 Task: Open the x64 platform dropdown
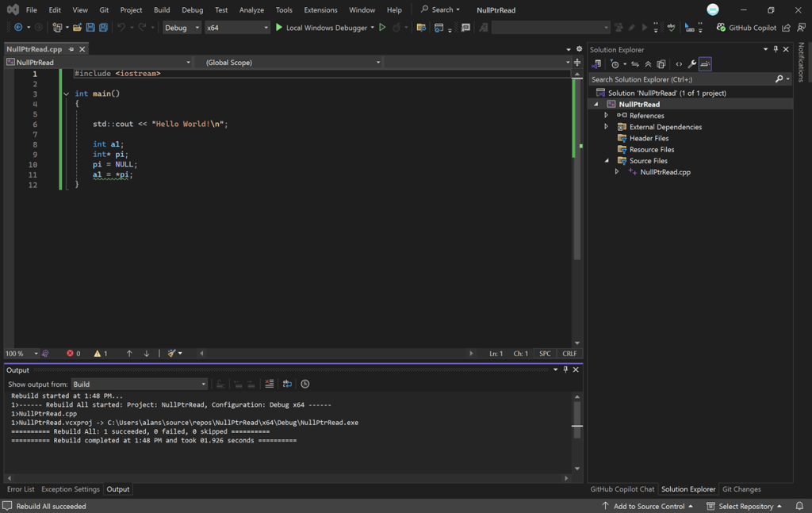click(237, 28)
